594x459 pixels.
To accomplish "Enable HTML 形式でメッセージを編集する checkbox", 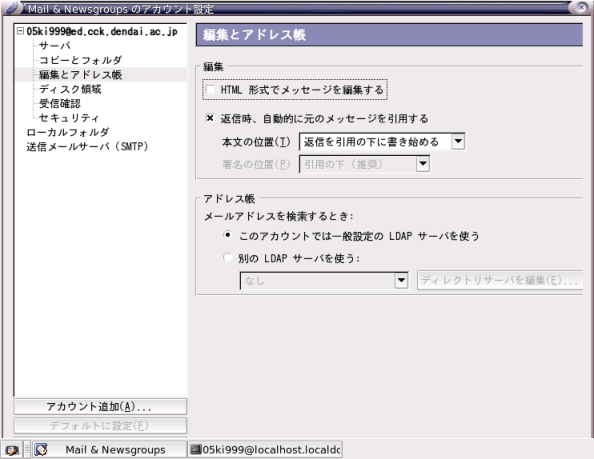I will pos(210,90).
